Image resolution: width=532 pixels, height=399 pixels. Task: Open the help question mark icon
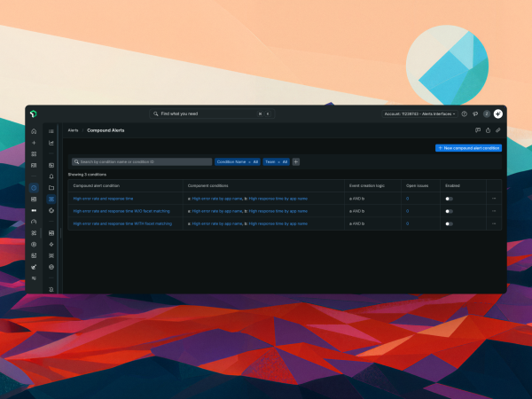tap(464, 114)
